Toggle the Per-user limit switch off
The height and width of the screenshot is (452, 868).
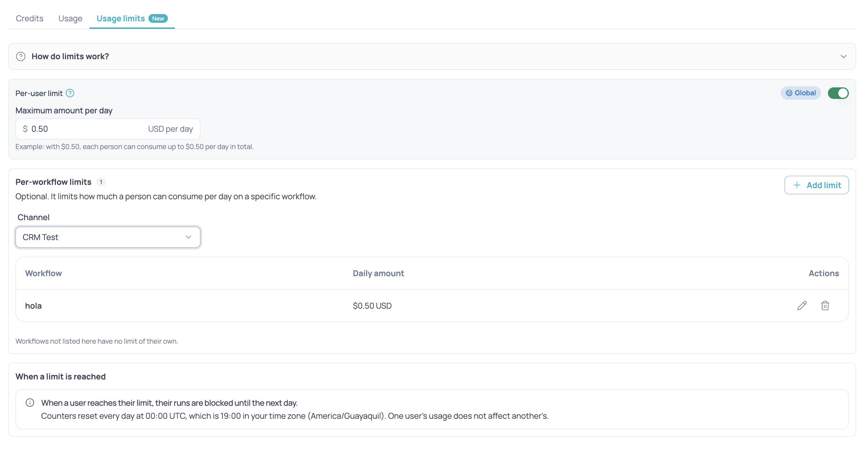pos(838,93)
